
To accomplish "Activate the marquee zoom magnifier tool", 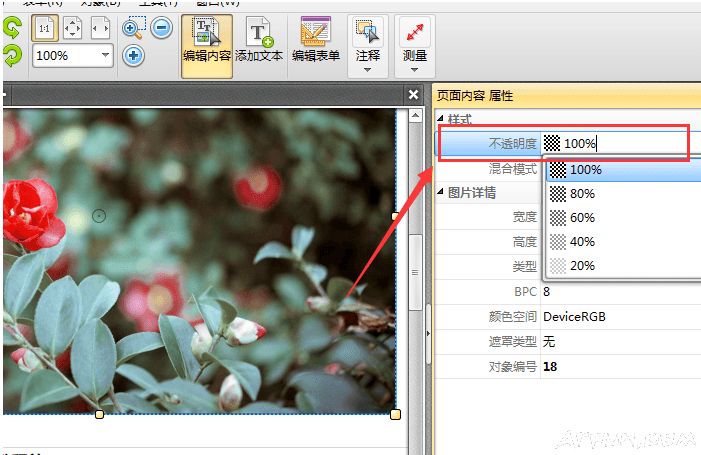I will coord(134,28).
